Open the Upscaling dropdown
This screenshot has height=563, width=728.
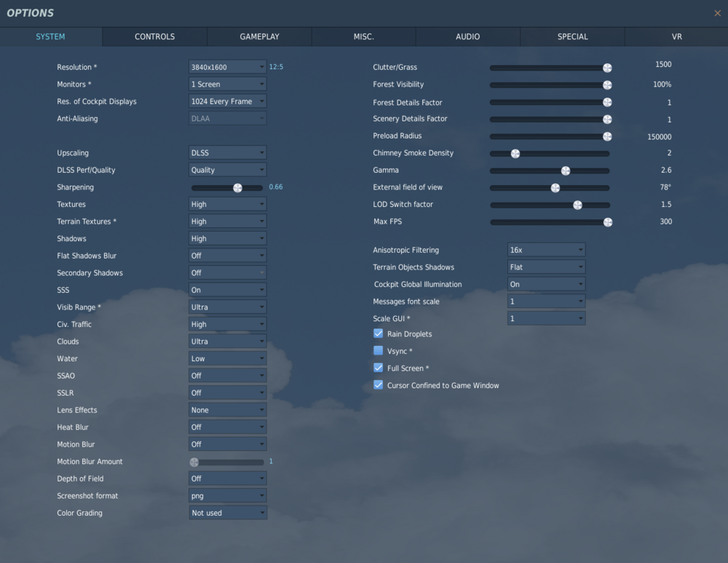click(227, 153)
